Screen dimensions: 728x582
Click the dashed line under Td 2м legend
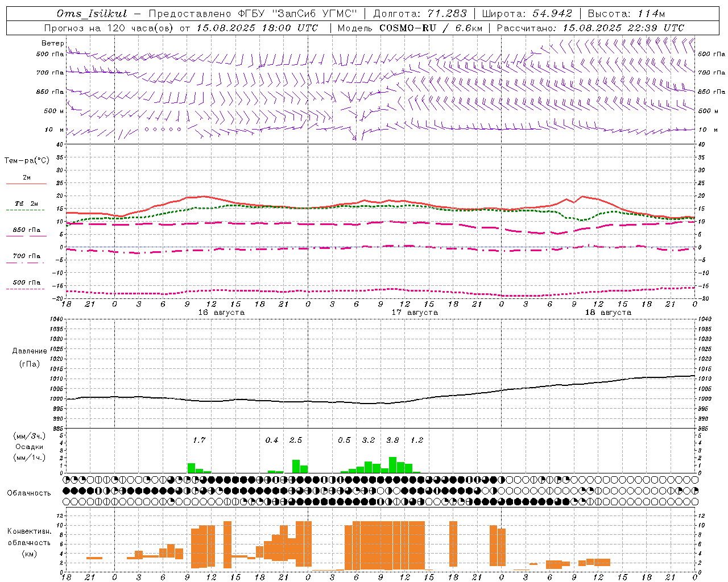[25, 210]
